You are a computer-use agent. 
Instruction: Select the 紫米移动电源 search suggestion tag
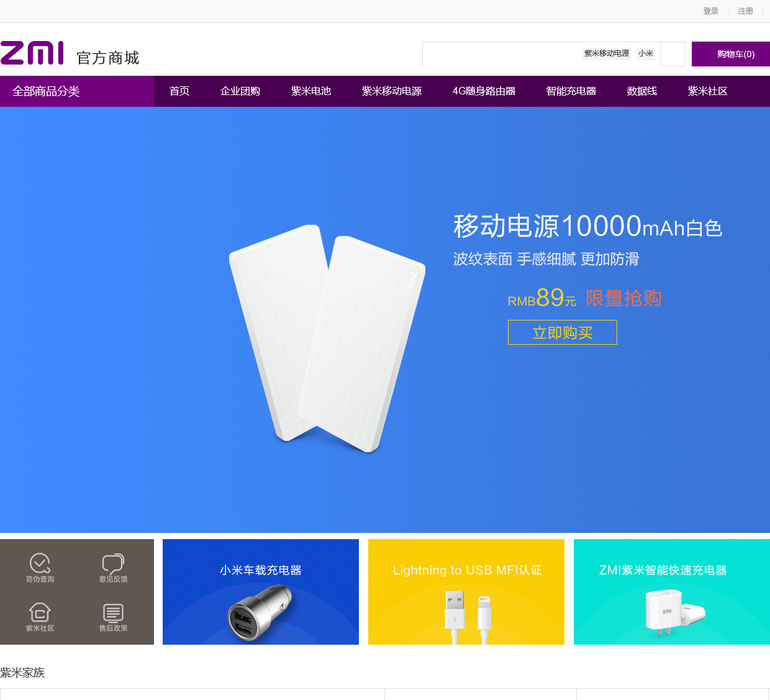click(607, 53)
